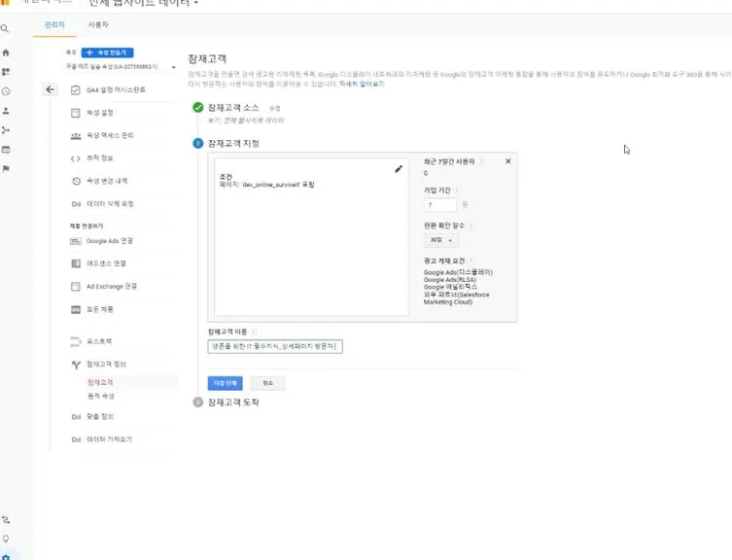Edit the audience condition with pencil icon
Viewport: 732px width, 560px height.
[399, 169]
